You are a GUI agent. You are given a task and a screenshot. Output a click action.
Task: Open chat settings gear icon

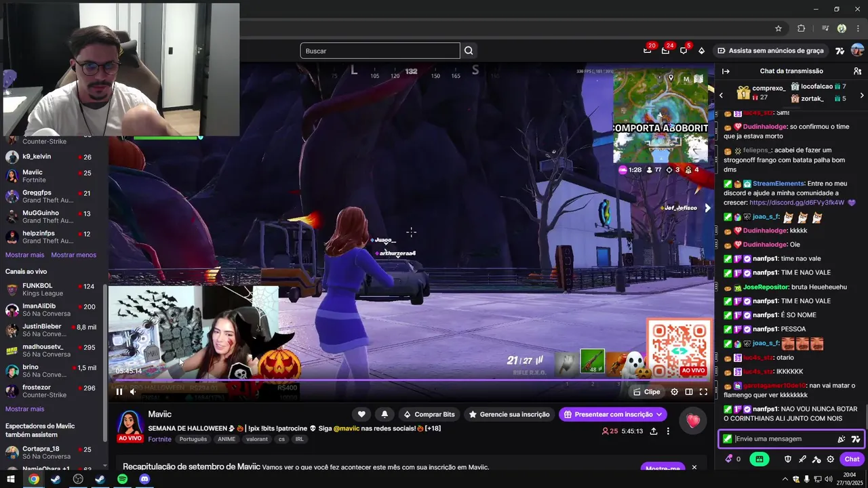pos(831,459)
